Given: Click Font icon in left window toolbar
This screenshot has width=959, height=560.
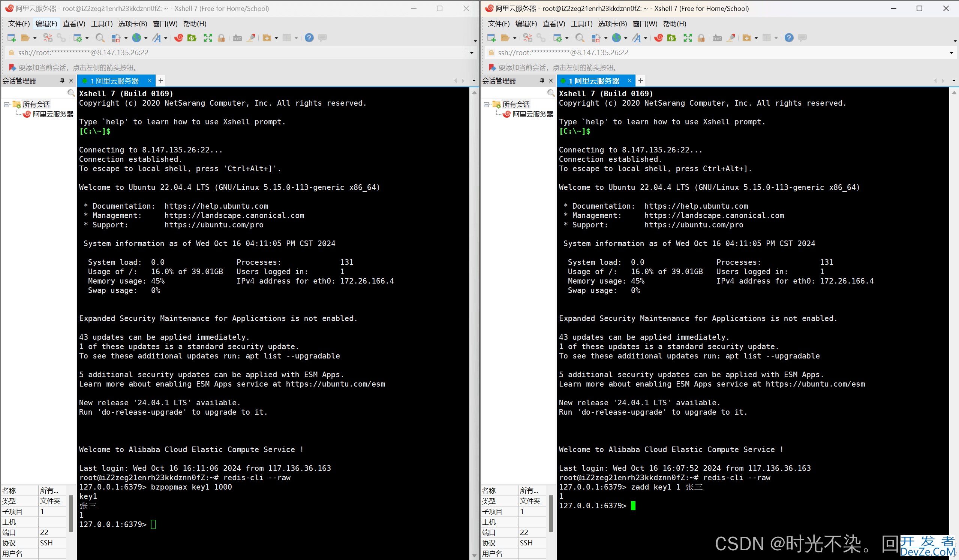Looking at the screenshot, I should pos(156,37).
